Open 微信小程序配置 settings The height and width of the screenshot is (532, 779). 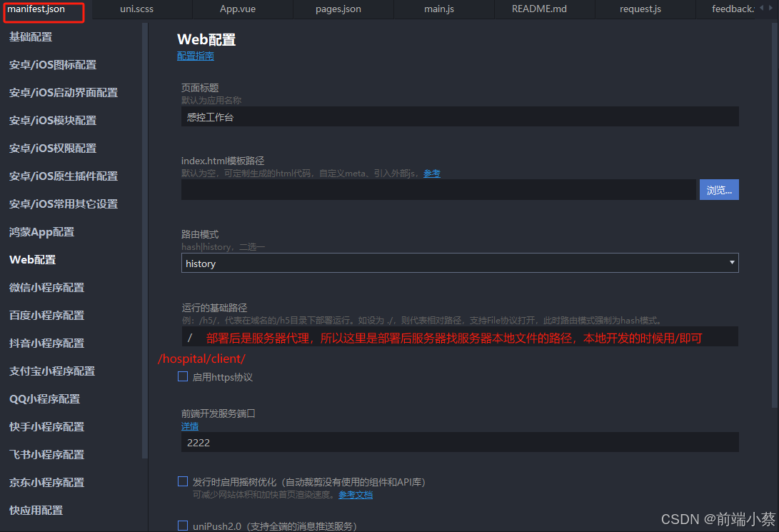(x=47, y=287)
